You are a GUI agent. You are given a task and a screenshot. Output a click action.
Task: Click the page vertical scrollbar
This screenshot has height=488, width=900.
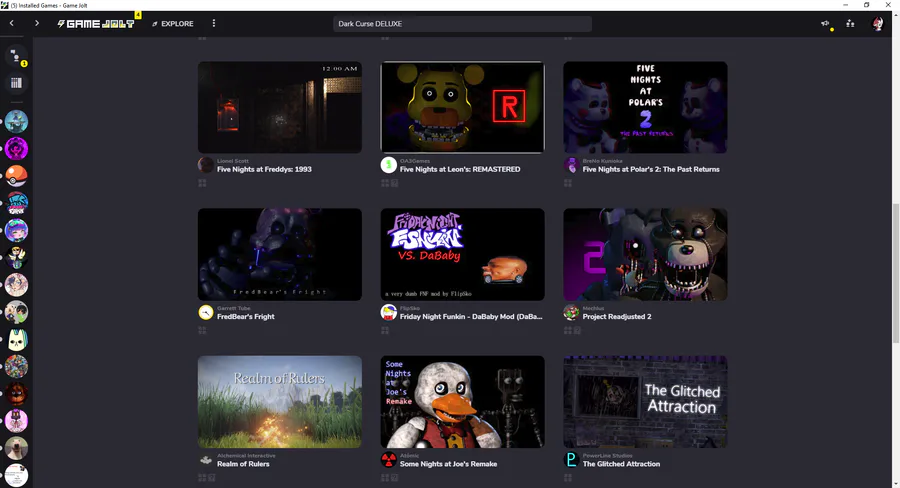click(x=896, y=273)
